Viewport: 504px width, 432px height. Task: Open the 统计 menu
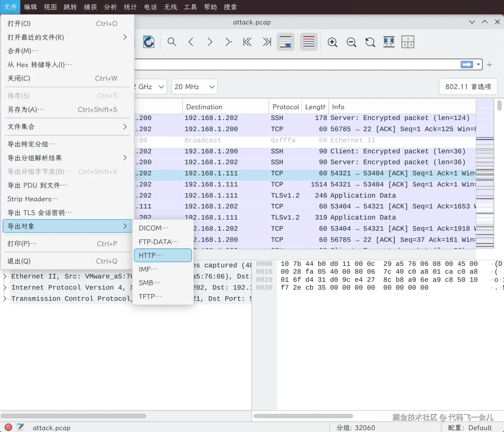click(x=130, y=7)
